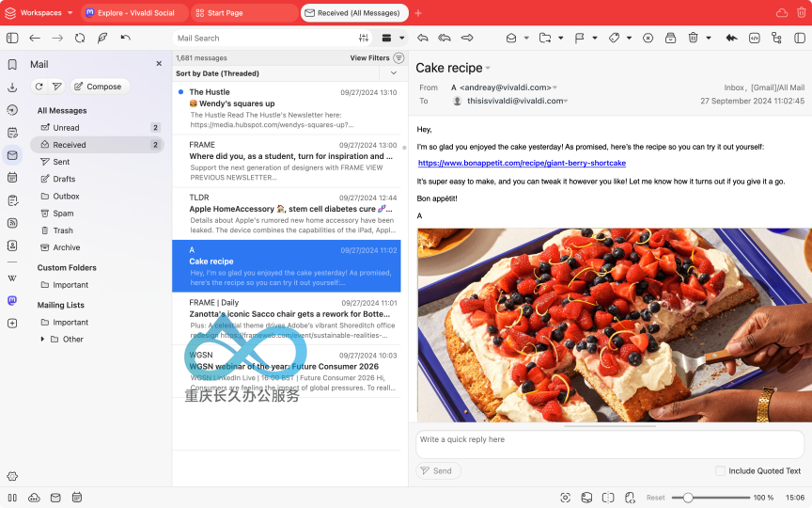Forward the message with forward icon
This screenshot has width=812, height=508.
click(x=467, y=38)
